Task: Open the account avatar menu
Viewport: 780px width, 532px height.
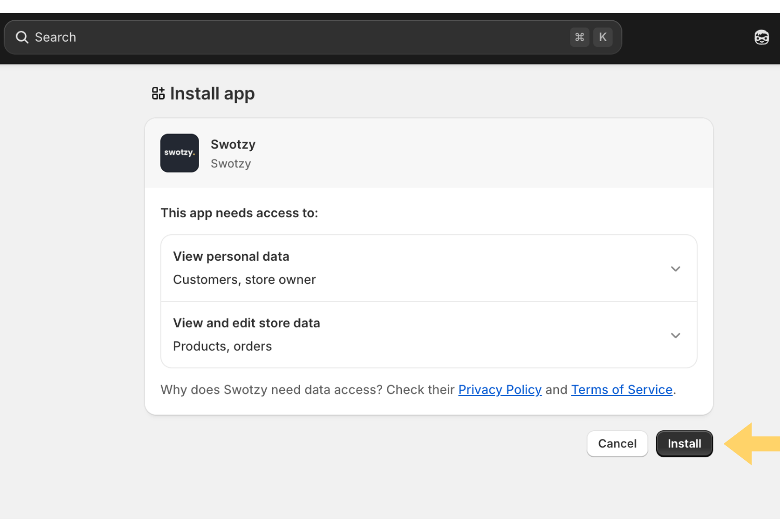Action: tap(761, 37)
